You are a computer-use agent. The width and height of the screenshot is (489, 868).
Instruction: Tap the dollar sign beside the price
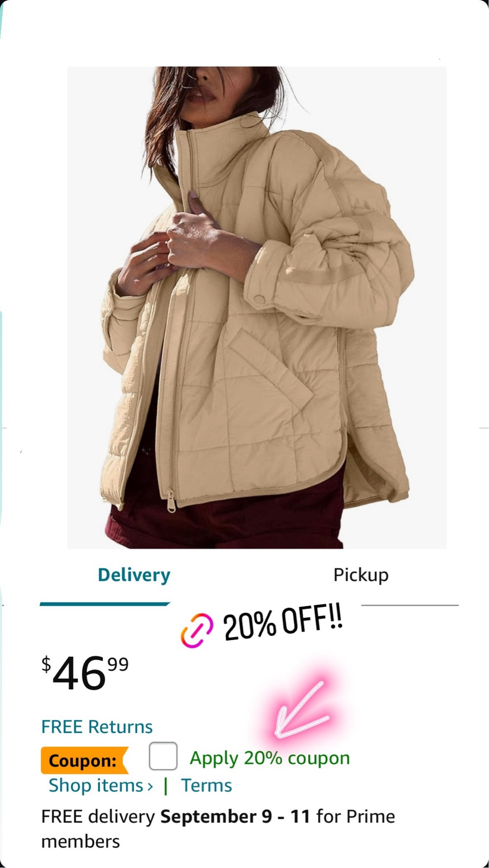[46, 664]
